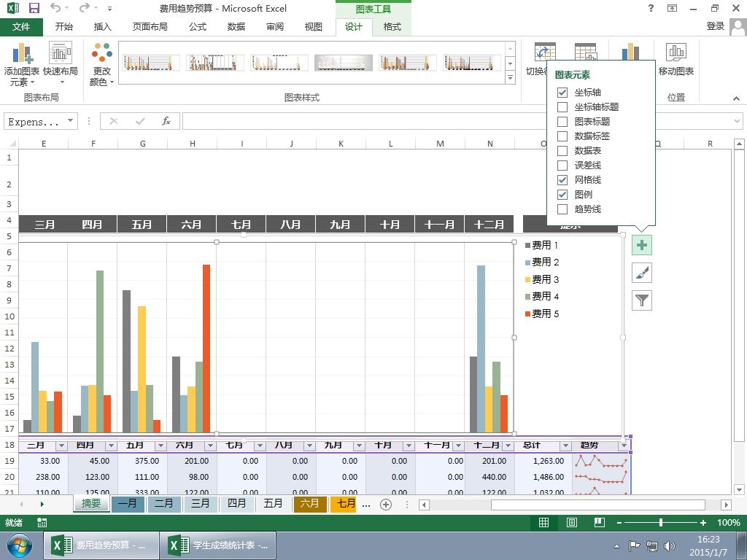Select the 一月 sheet tab
The height and width of the screenshot is (560, 747).
tap(127, 503)
